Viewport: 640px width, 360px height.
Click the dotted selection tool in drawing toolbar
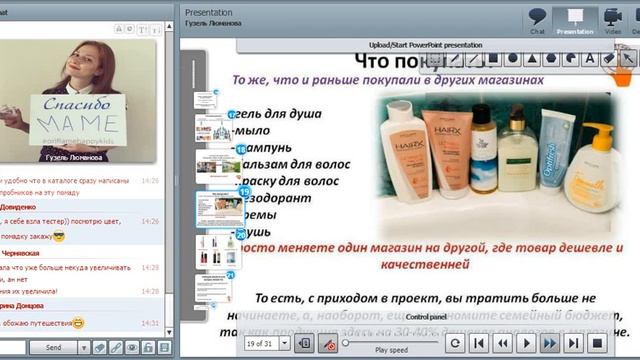[435, 60]
